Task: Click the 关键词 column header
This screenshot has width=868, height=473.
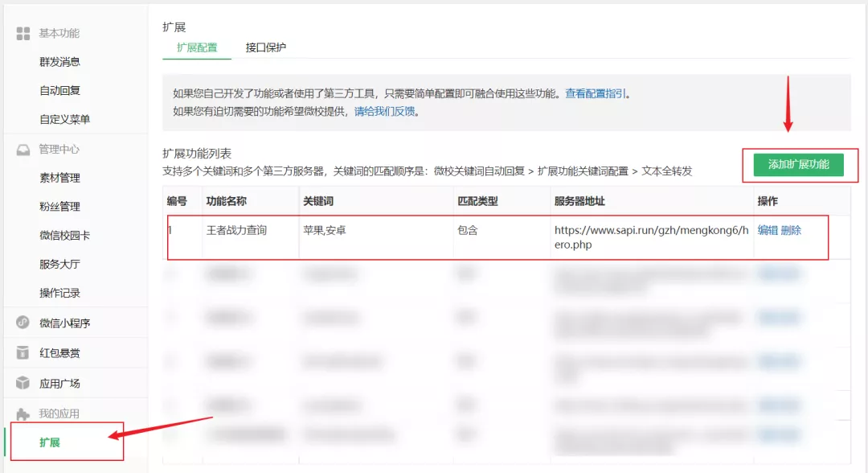Action: [318, 201]
